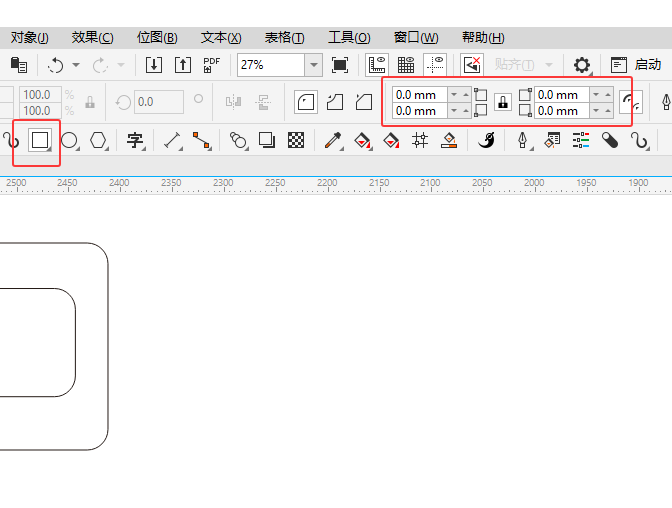The image size is (672, 508).
Task: Click the Paste clipboard icon
Action: [x=18, y=65]
